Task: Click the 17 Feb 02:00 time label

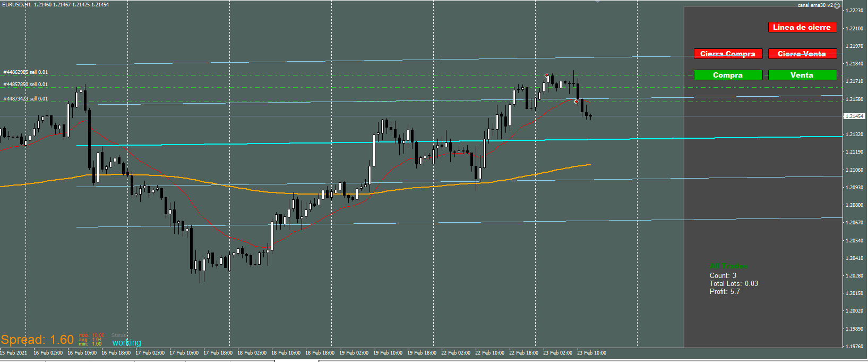Action: click(150, 352)
